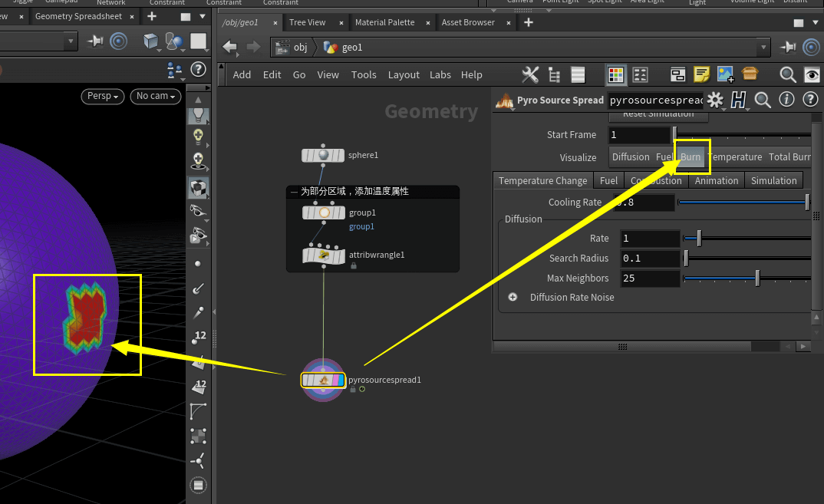The width and height of the screenshot is (824, 504).
Task: Open the colored grid palette icon
Action: point(615,74)
